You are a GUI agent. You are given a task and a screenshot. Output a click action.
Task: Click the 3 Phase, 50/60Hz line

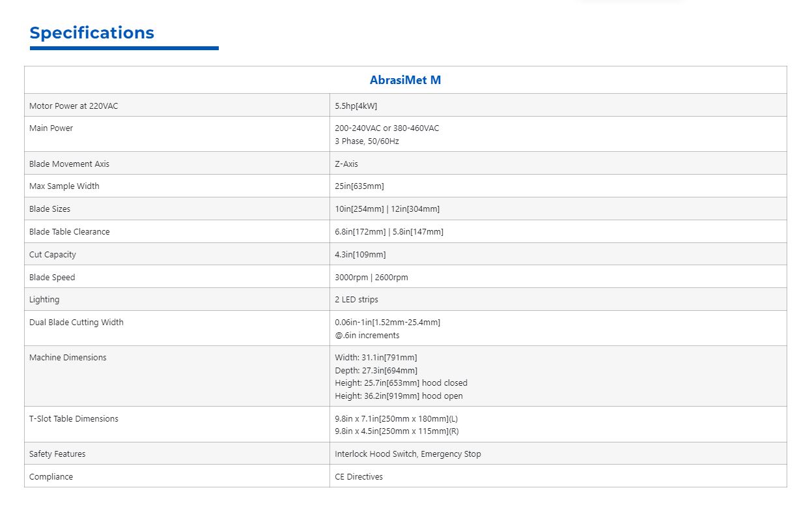[367, 141]
